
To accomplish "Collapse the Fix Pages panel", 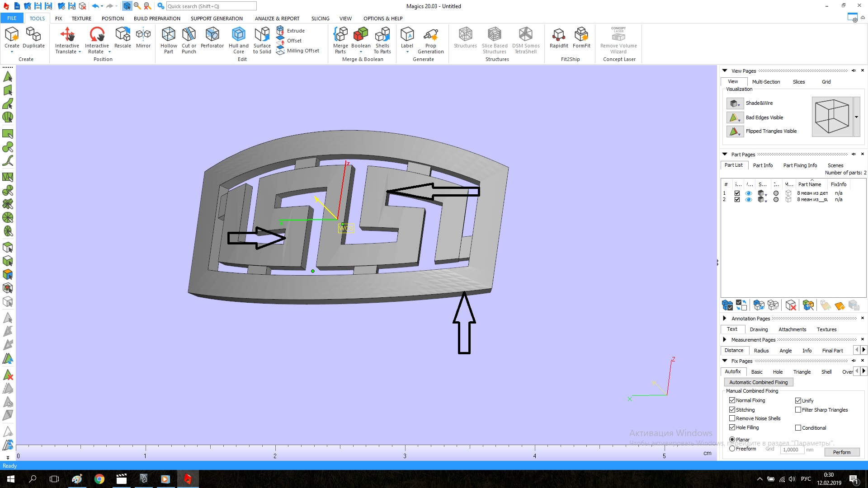I will coord(725,361).
